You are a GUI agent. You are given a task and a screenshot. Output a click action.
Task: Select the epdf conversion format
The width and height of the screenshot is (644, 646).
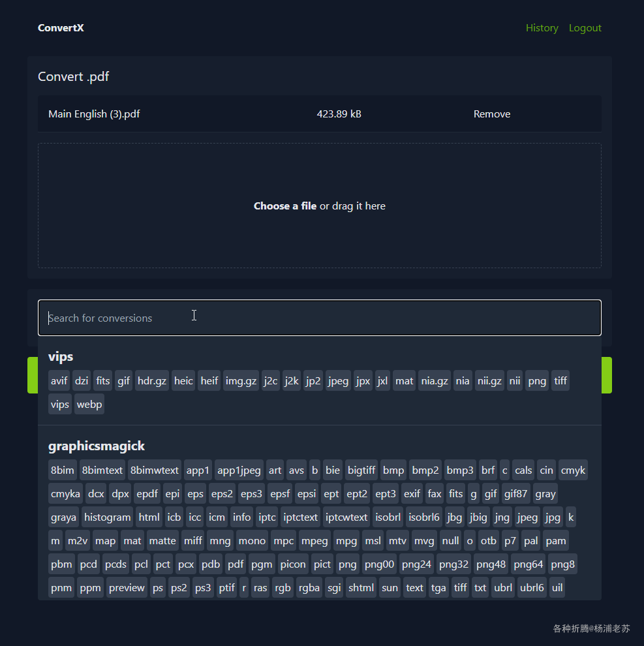point(147,493)
